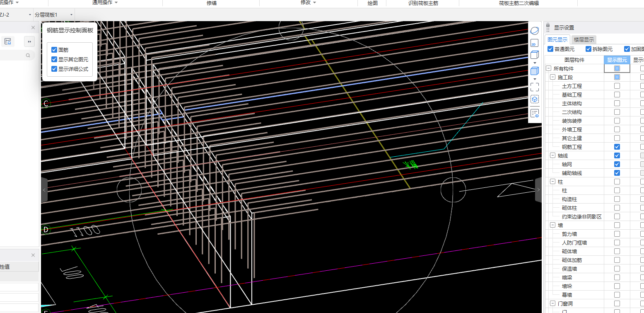Collapse the 施工段 tree node

[x=552, y=77]
